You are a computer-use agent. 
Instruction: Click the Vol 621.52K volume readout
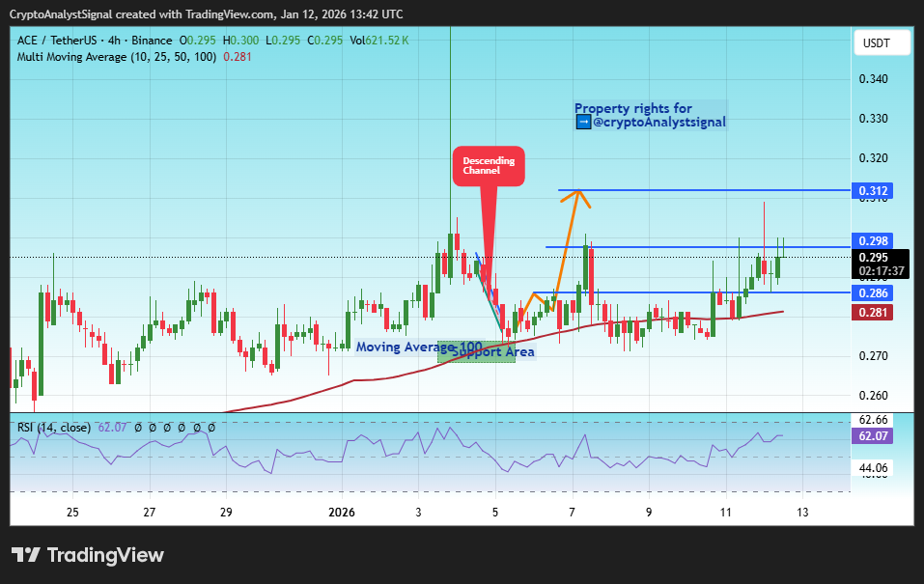(x=378, y=41)
